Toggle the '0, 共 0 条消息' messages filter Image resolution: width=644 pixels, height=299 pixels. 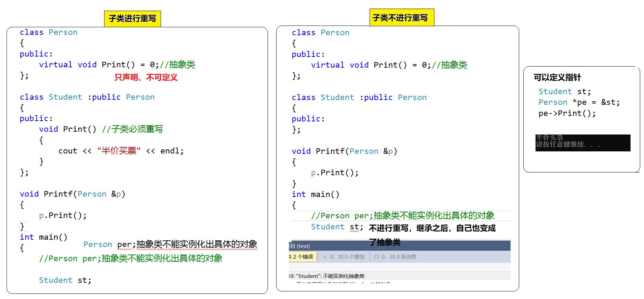[395, 257]
